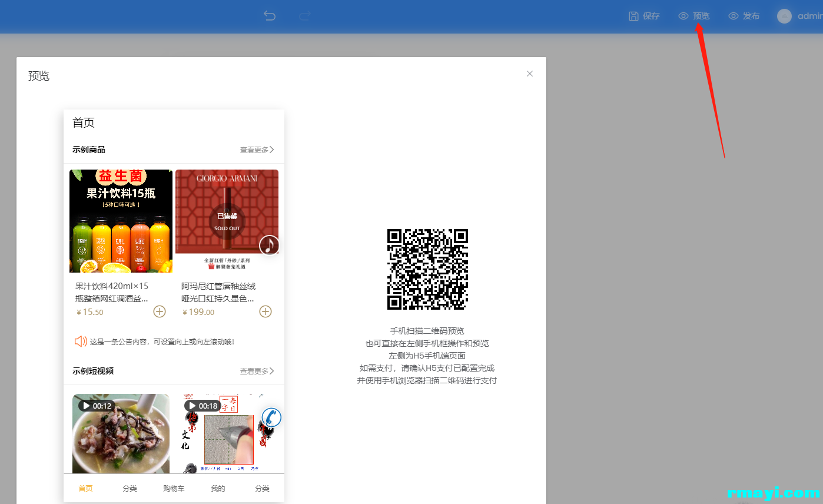Screen dimensions: 823x504
Task: Click the 示例商品 section heading
Action: (89, 150)
